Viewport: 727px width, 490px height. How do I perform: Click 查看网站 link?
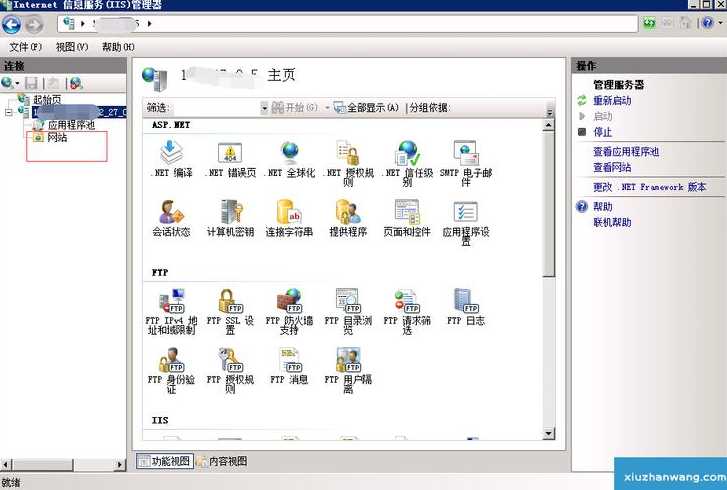(612, 167)
